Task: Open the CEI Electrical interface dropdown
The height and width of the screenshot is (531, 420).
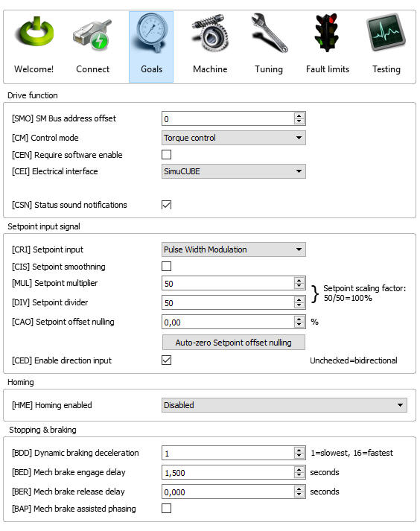Action: 234,171
